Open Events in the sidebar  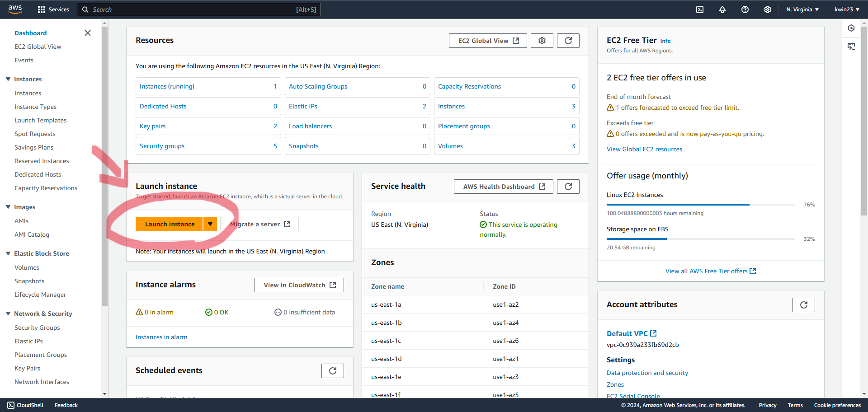pos(24,60)
